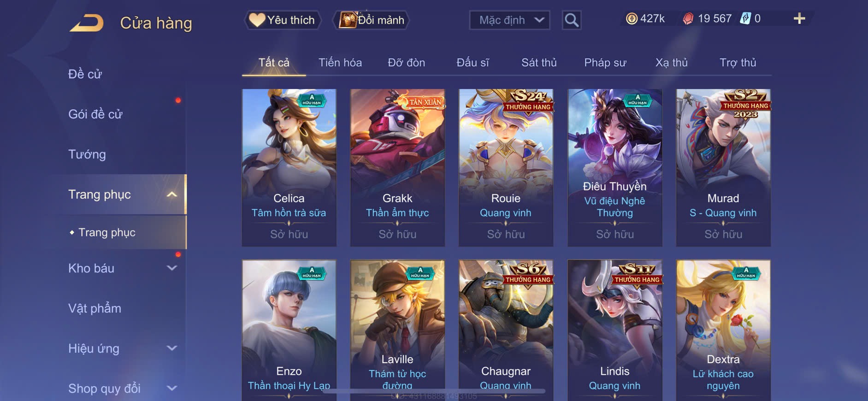868x401 pixels.
Task: Open Gói đề cử in sidebar
Action: click(95, 114)
